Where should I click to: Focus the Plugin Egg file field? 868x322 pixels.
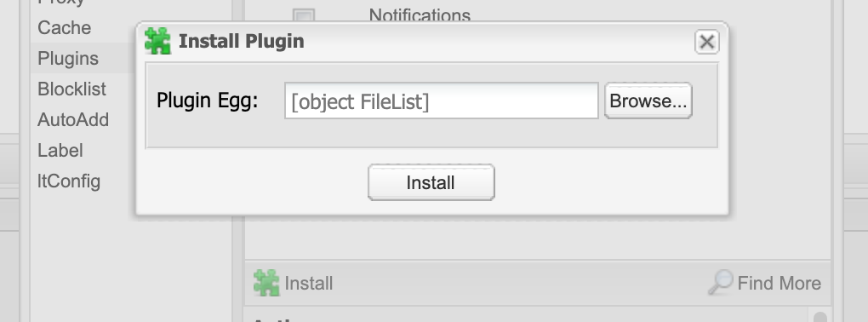(x=441, y=101)
